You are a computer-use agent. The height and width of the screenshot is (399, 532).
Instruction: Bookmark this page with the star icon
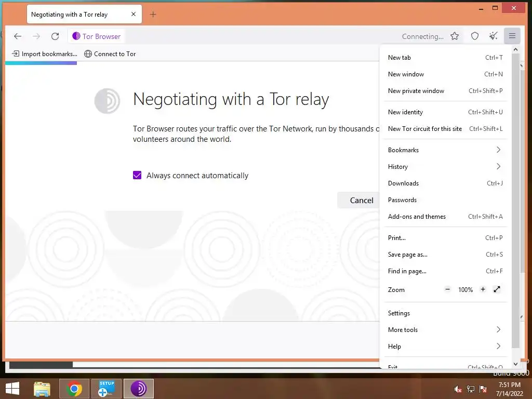pos(455,36)
